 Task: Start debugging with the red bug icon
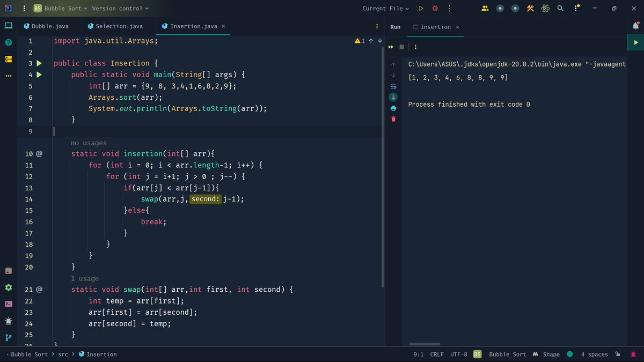coord(435,8)
